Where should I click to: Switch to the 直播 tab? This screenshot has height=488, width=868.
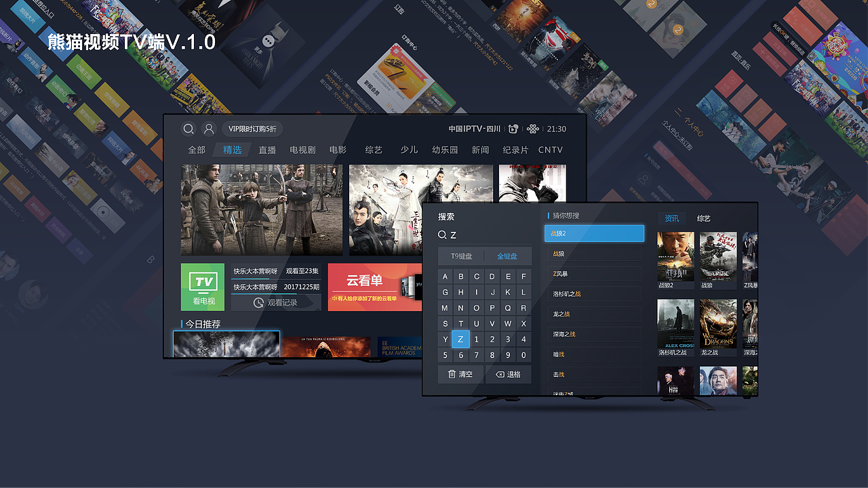point(267,150)
